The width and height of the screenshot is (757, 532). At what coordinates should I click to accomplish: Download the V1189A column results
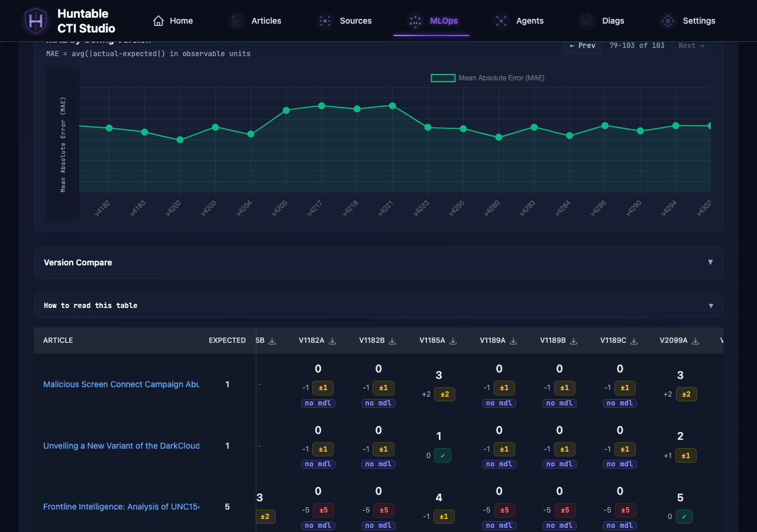tap(513, 341)
